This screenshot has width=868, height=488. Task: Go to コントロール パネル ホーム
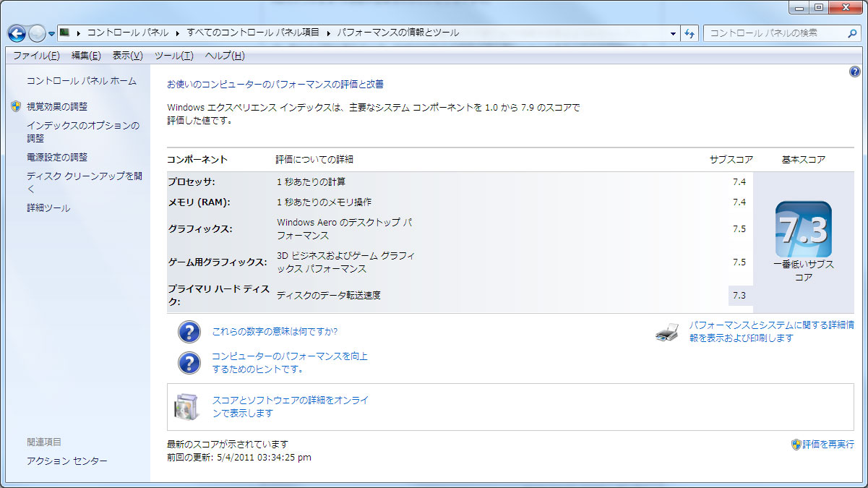(x=82, y=81)
